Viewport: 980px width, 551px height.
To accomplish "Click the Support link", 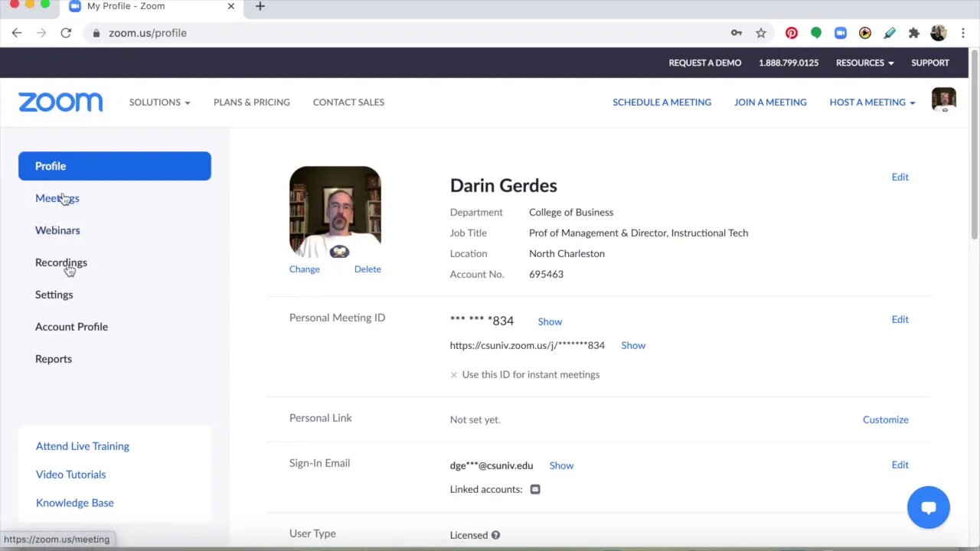I will 930,63.
